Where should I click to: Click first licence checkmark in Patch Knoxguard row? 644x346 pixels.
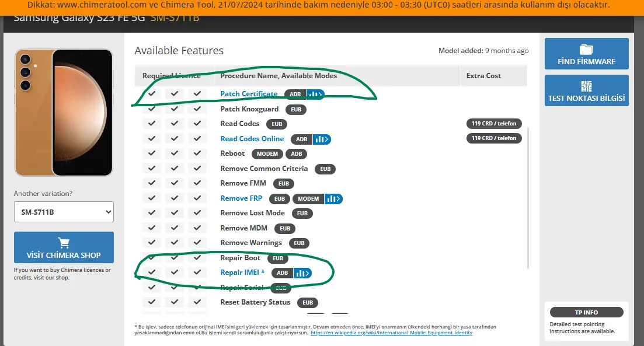click(x=152, y=109)
